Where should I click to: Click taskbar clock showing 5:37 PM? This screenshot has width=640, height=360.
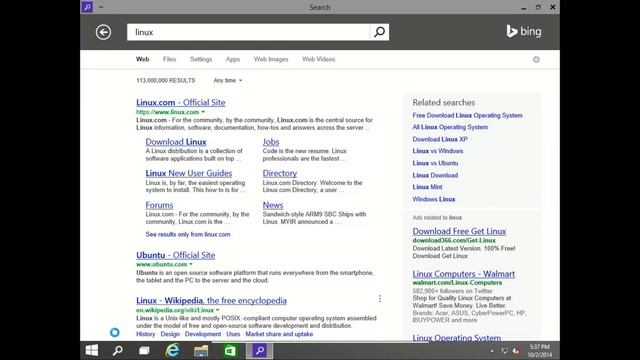[540, 351]
